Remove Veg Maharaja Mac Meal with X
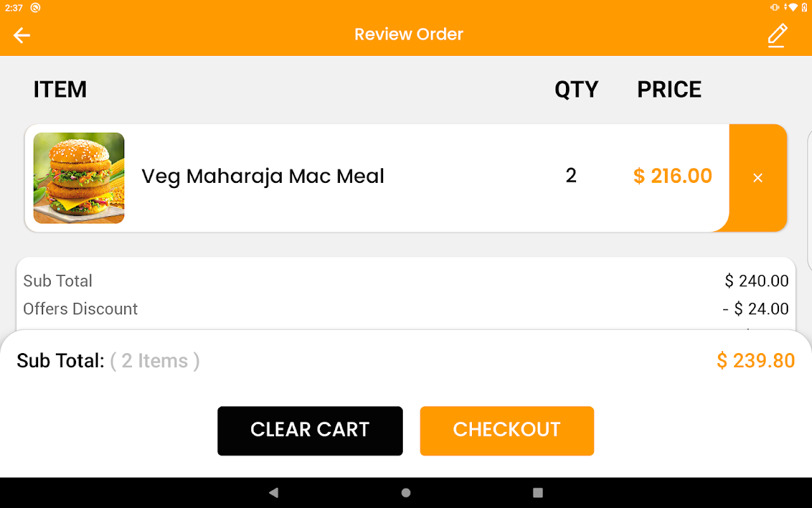This screenshot has width=812, height=508. (757, 178)
